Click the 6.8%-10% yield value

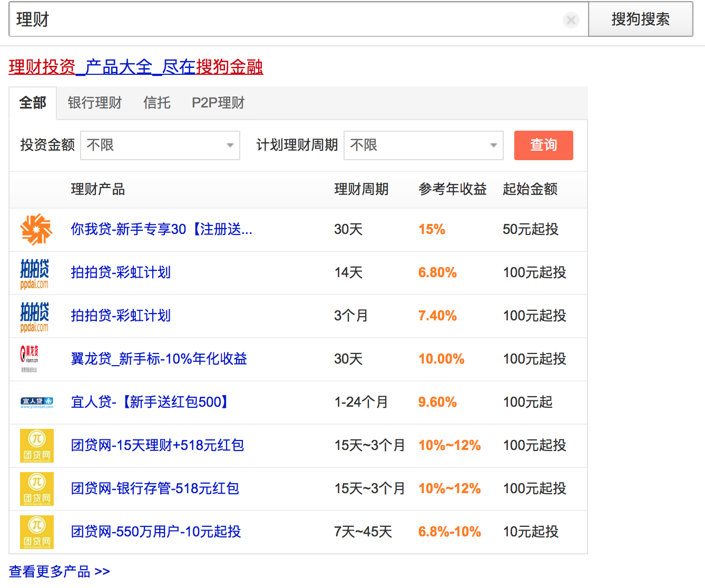pyautogui.click(x=450, y=532)
